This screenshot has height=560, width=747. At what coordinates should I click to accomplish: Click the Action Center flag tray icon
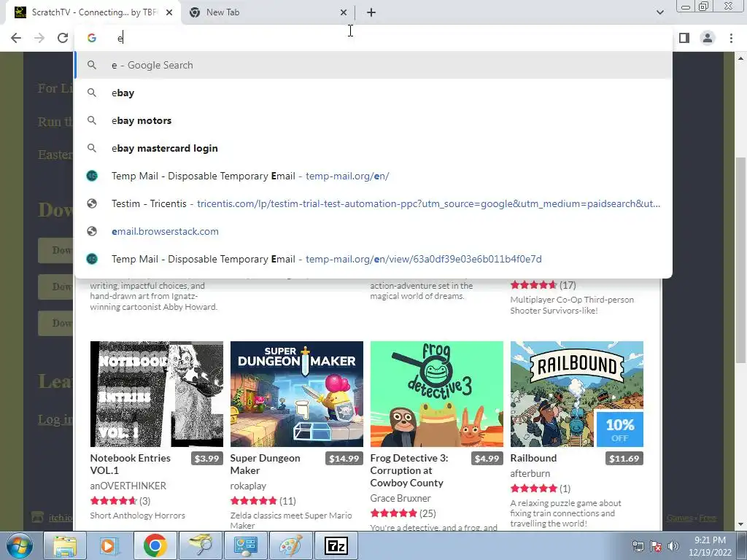click(656, 546)
